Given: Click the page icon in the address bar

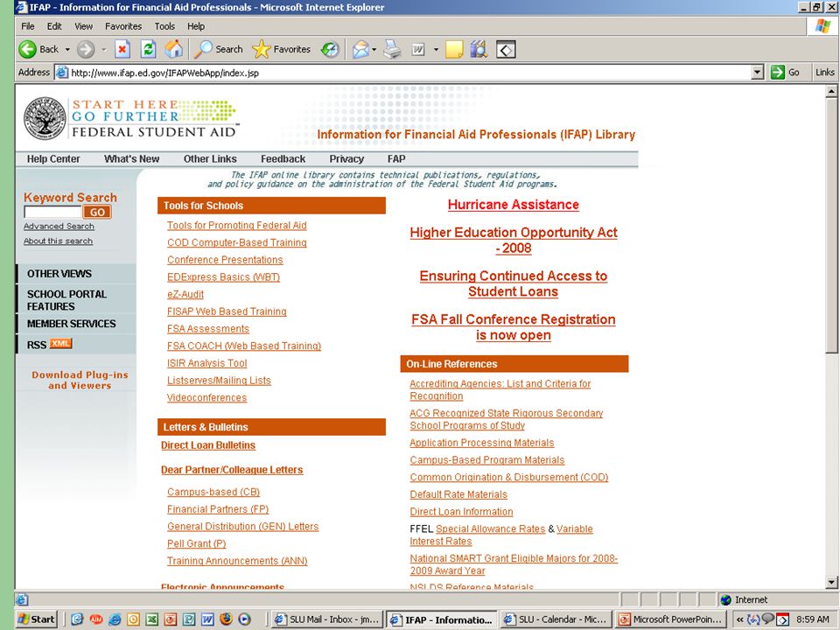Looking at the screenshot, I should (62, 73).
